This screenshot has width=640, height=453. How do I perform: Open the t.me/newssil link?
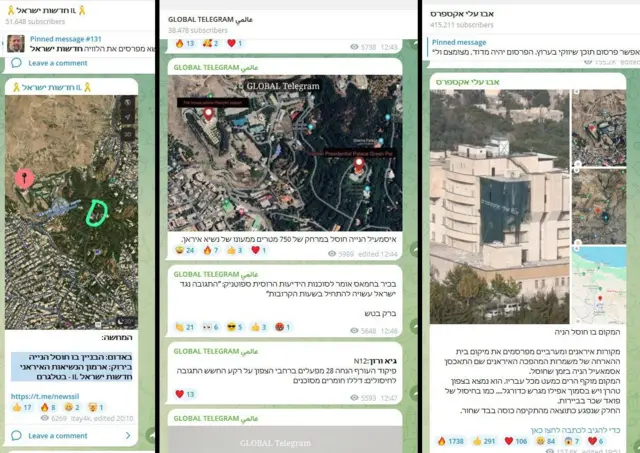tap(45, 396)
